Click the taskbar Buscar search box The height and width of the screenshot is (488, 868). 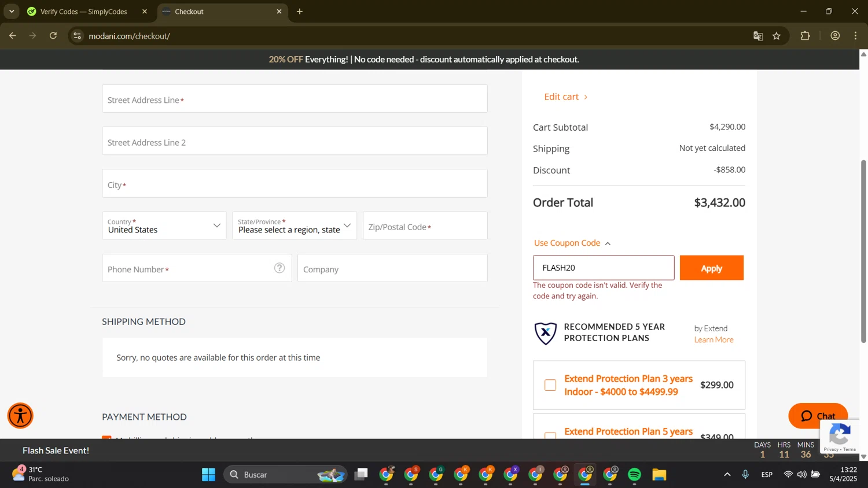point(285,475)
